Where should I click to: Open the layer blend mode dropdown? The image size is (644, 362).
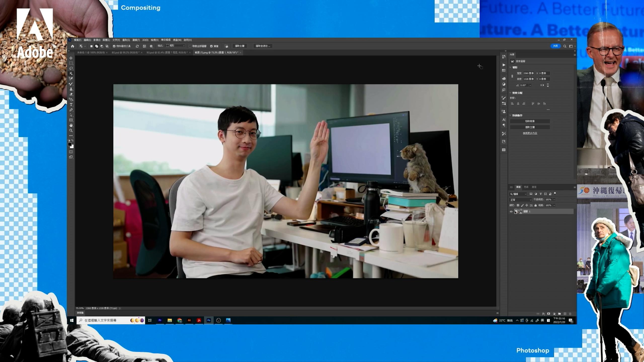click(x=520, y=200)
